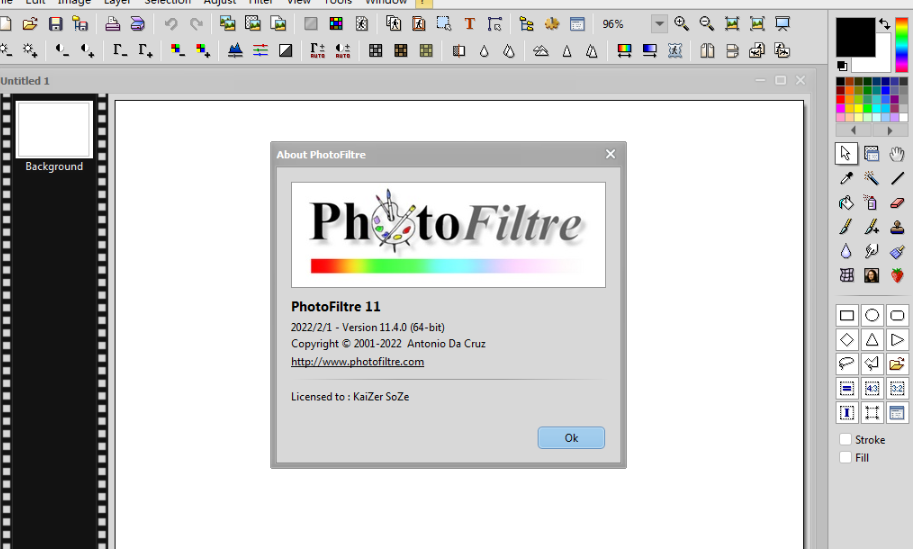Screen dimensions: 913x549
Task: Open the Selection menu
Action: coord(167,2)
